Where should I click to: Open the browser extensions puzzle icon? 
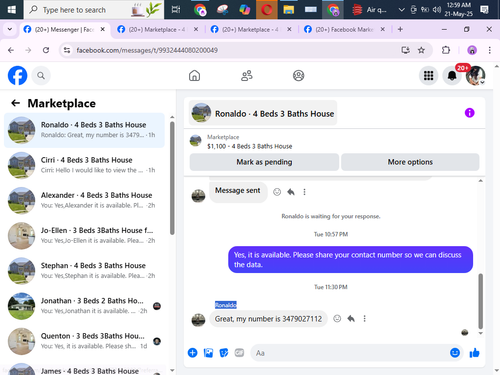coord(446,50)
